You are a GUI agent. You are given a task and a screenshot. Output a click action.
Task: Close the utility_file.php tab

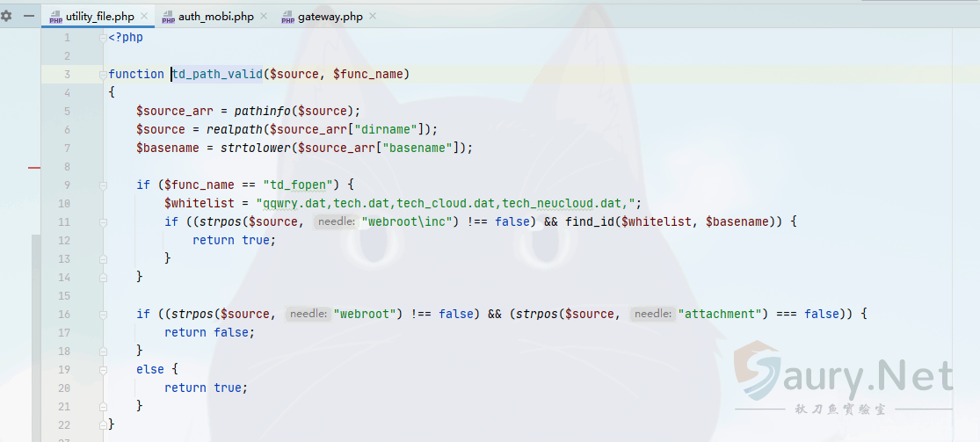(x=144, y=17)
